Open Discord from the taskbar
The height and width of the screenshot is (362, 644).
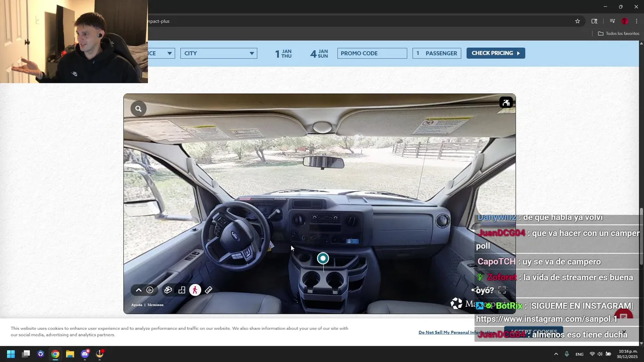click(x=85, y=354)
